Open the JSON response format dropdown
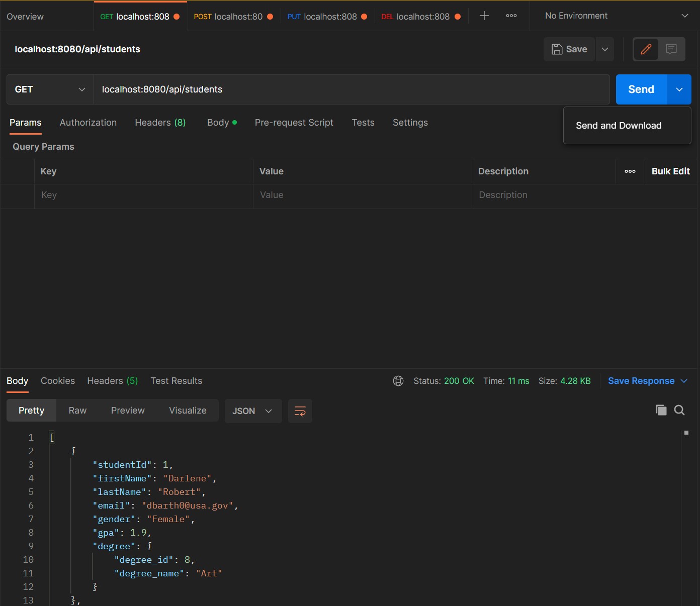 coord(253,411)
